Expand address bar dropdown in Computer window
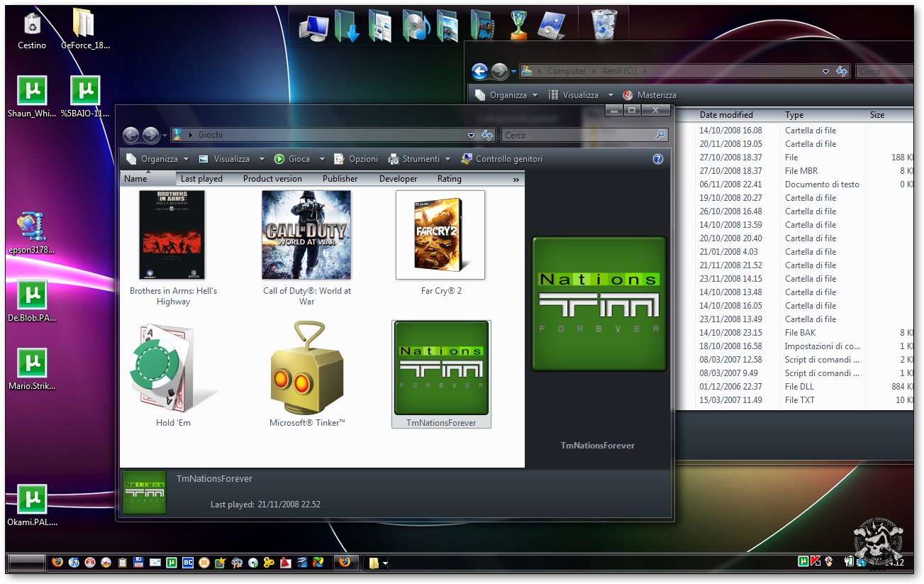924x584 pixels. [x=825, y=71]
